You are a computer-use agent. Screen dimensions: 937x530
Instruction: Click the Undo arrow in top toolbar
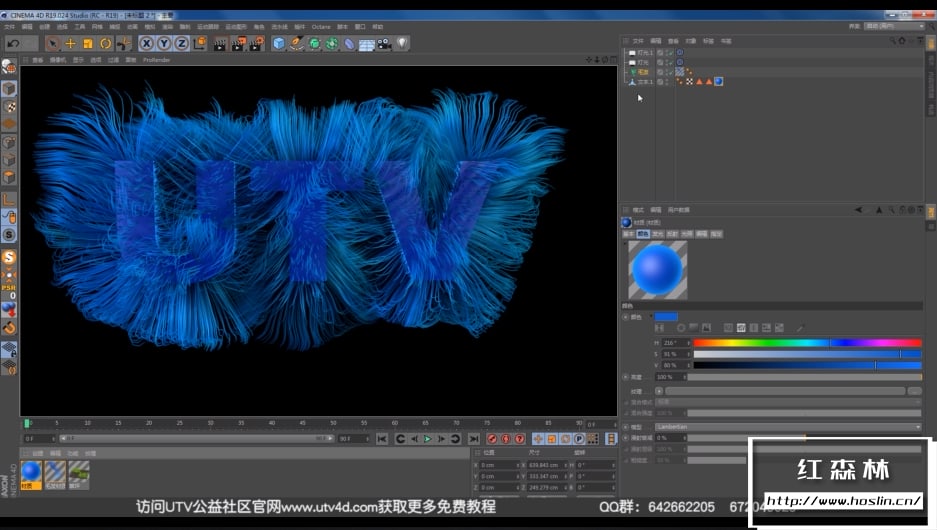coord(13,44)
